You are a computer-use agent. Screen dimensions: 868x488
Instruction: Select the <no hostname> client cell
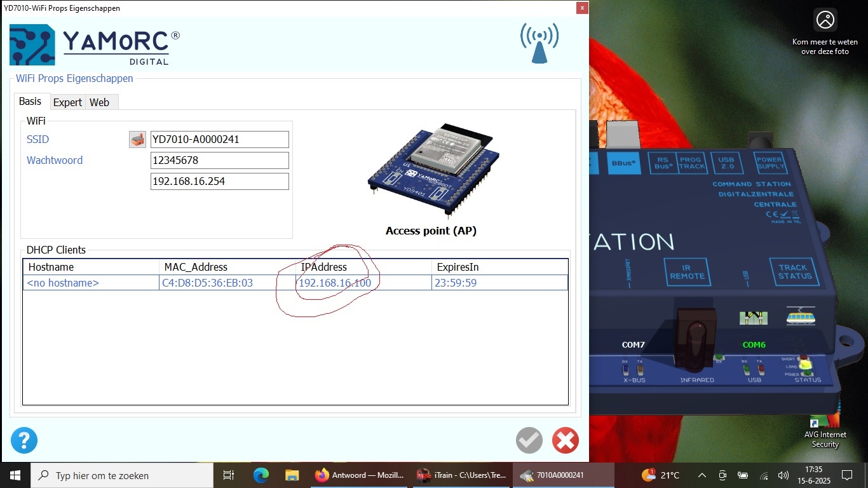[91, 283]
